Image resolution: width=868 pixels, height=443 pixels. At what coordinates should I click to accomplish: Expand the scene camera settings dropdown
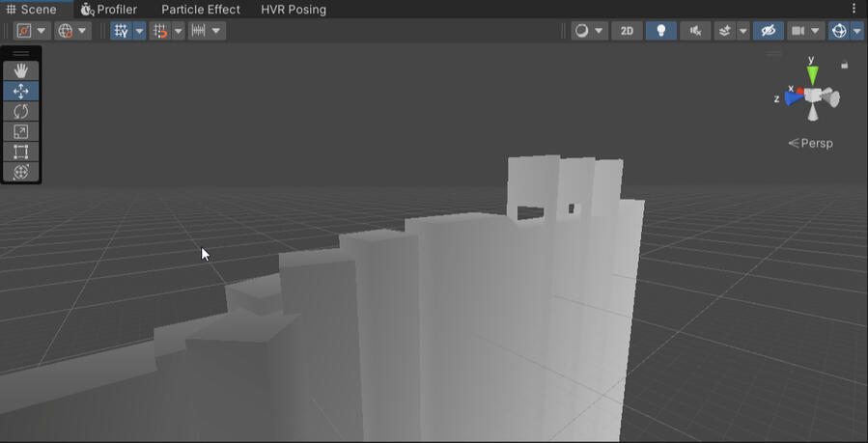pos(816,31)
